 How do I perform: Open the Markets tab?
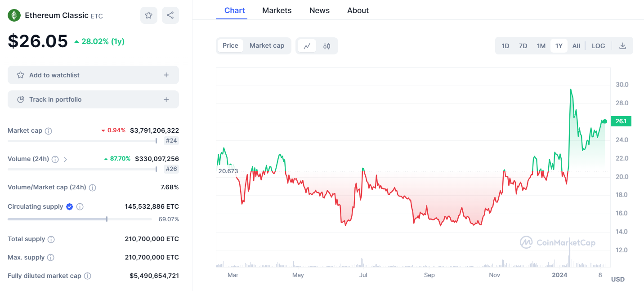[277, 10]
